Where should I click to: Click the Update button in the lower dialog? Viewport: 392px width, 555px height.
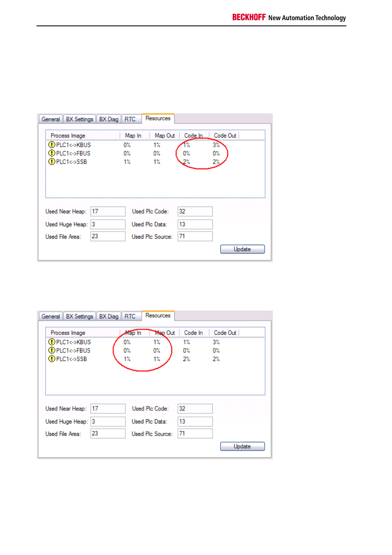[242, 447]
